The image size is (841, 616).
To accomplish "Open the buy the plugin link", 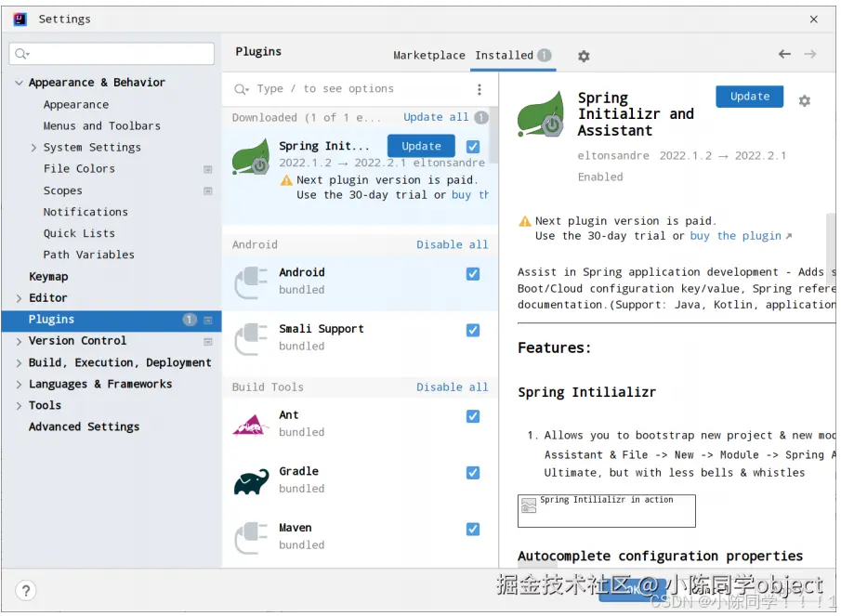I will (x=735, y=236).
